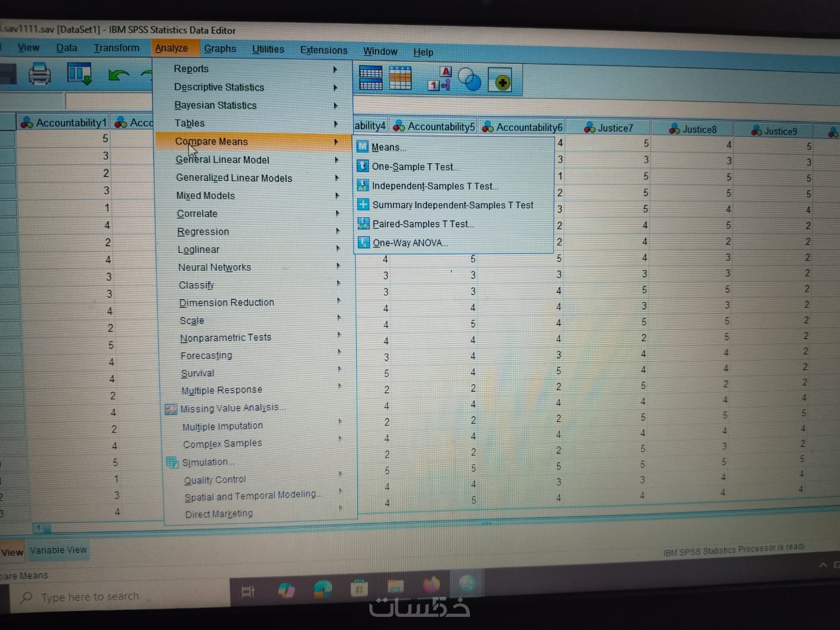Open the Graphs menu
Viewport: 840px width, 630px height.
220,49
